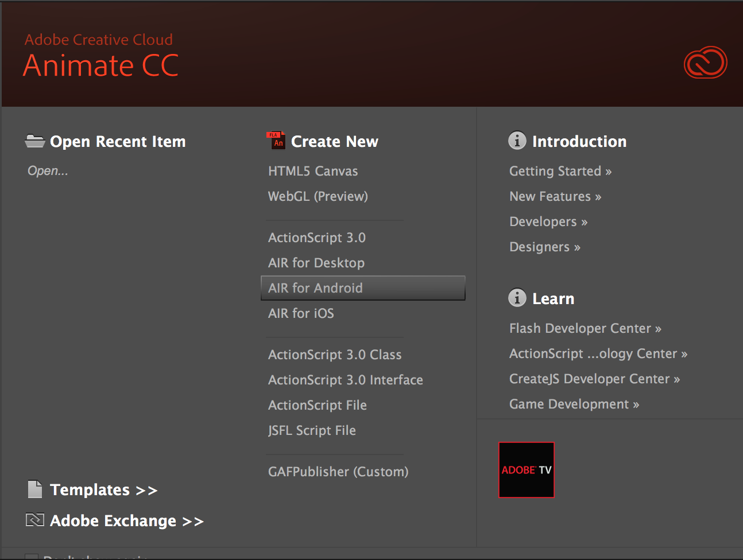Click the Animate CC title text

click(101, 65)
